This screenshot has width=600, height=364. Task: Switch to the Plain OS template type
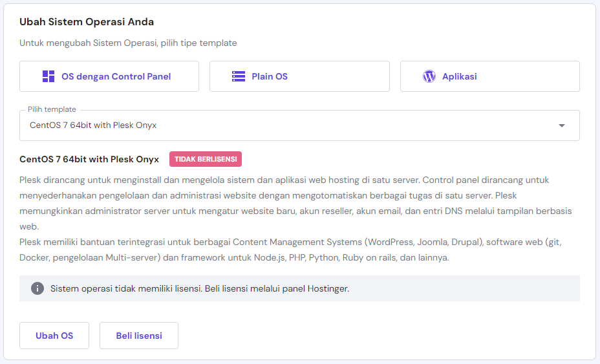pos(299,76)
